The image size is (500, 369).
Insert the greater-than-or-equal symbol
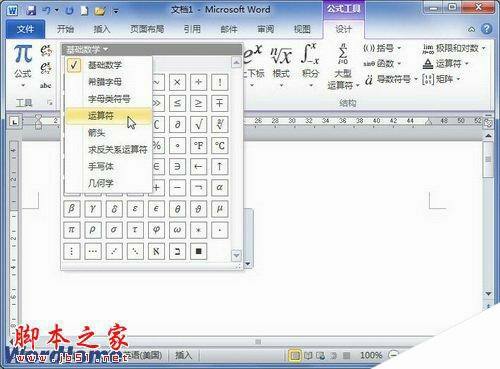(198, 103)
